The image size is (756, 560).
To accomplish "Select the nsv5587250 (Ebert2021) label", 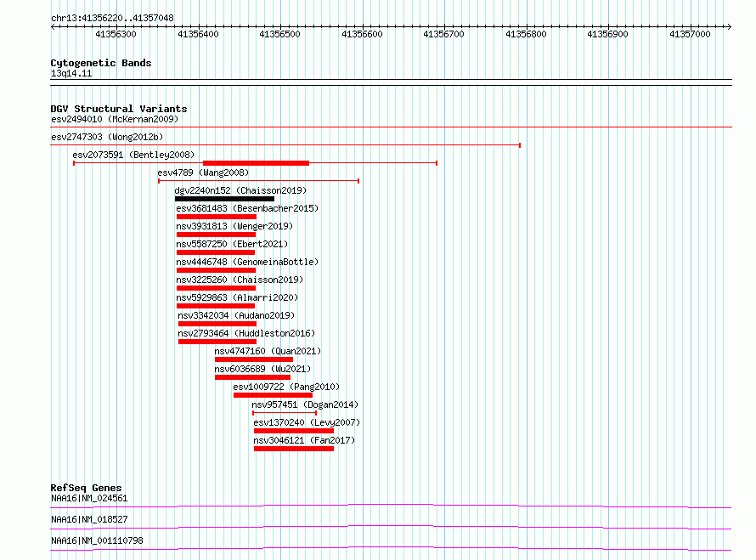I will pos(232,244).
